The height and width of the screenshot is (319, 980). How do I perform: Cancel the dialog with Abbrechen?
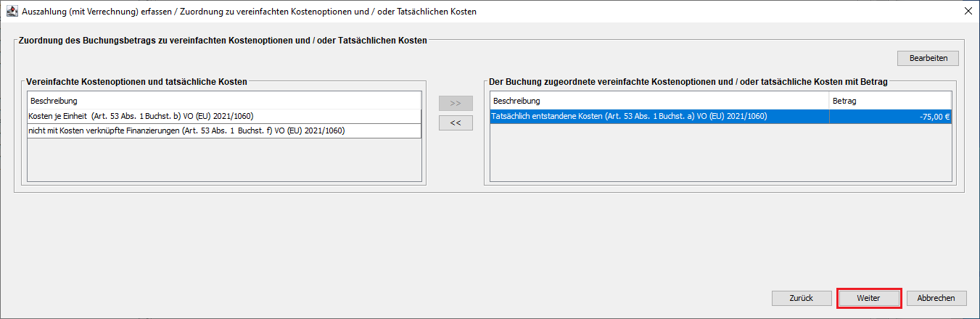[x=936, y=298]
